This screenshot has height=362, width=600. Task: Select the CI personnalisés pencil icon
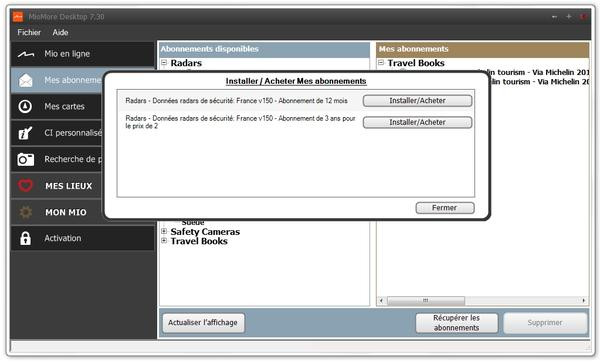[25, 133]
